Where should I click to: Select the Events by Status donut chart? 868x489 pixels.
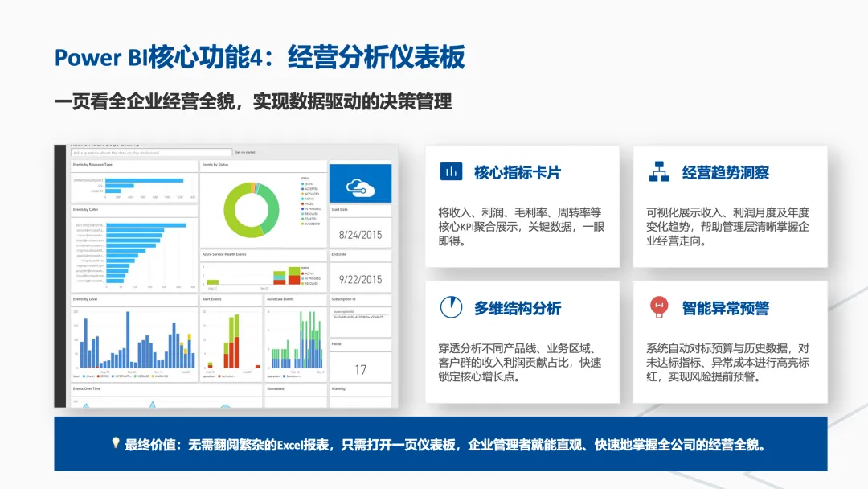[251, 210]
